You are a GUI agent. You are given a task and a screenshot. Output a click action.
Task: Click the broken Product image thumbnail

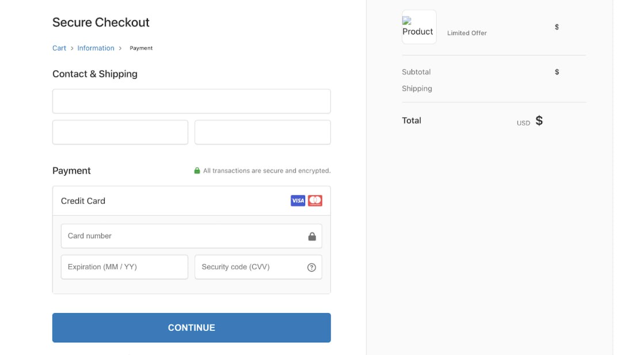pyautogui.click(x=419, y=27)
